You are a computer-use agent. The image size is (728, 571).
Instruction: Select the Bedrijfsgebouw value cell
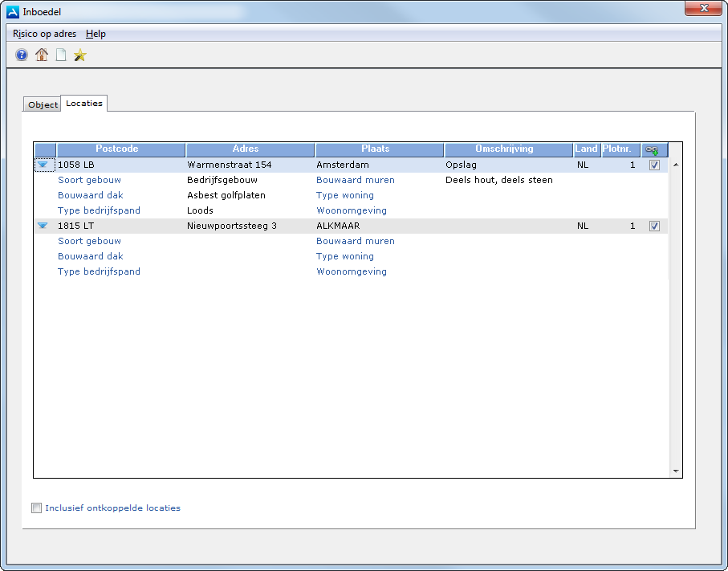click(222, 181)
